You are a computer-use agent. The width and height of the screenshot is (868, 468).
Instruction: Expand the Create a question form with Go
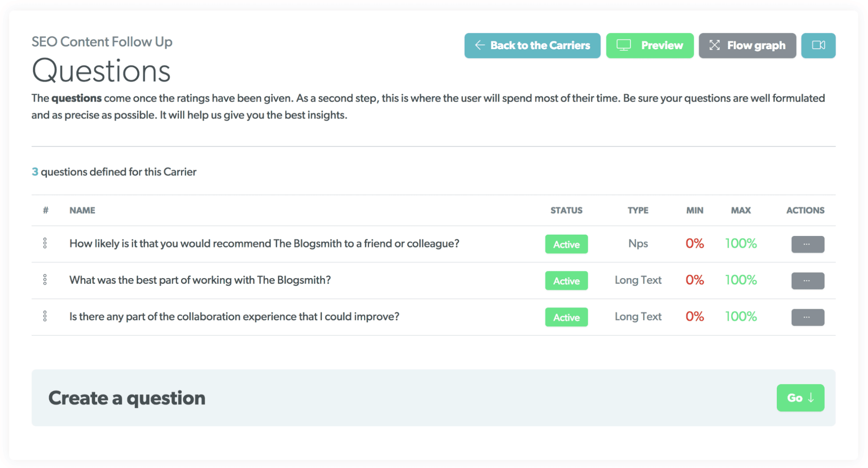pos(800,398)
